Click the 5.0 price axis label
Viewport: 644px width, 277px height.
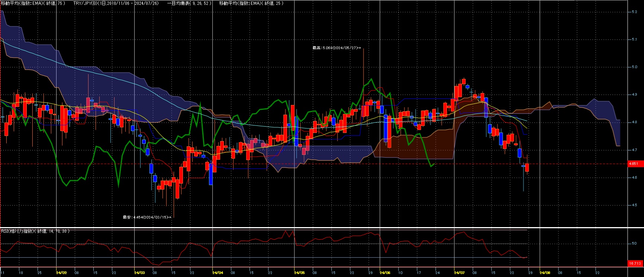pos(634,67)
